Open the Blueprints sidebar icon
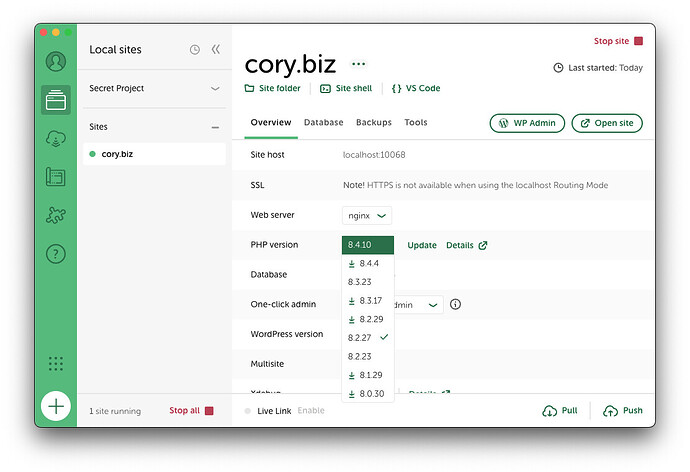 point(56,177)
